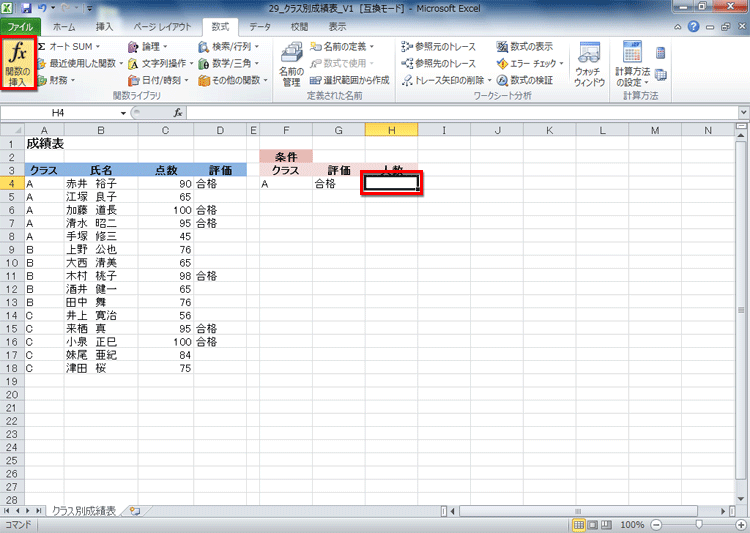Viewport: 750px width, 533px height.
Task: Open the Financial (財務) functions list
Action: [56, 80]
